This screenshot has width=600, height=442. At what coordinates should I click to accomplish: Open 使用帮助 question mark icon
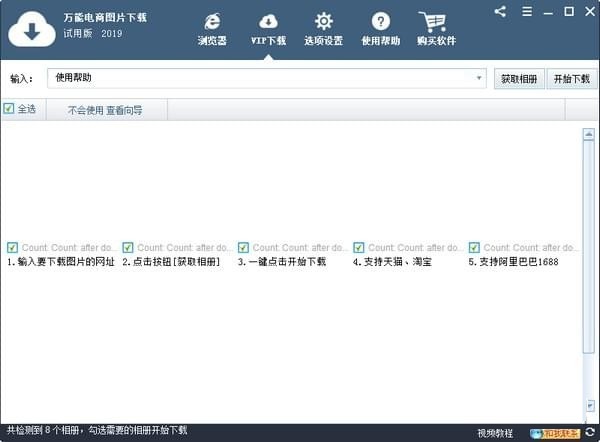click(x=381, y=21)
